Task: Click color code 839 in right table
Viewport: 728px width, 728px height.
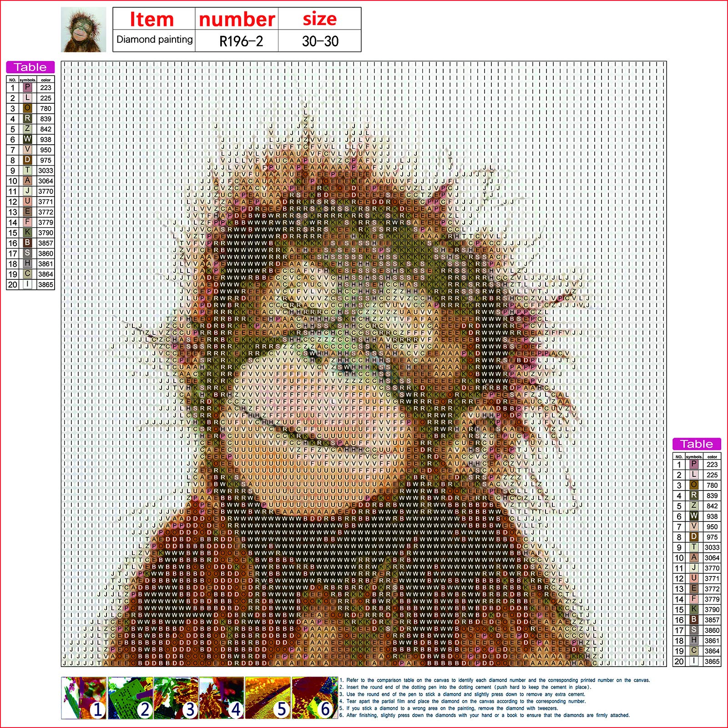Action: tap(712, 496)
